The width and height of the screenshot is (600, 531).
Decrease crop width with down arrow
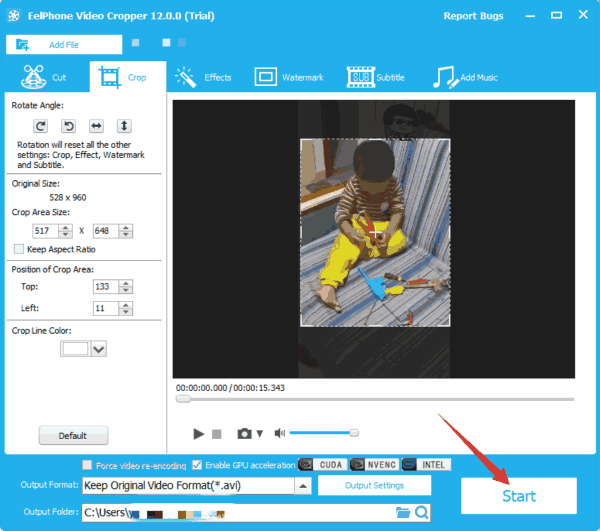pyautogui.click(x=65, y=234)
